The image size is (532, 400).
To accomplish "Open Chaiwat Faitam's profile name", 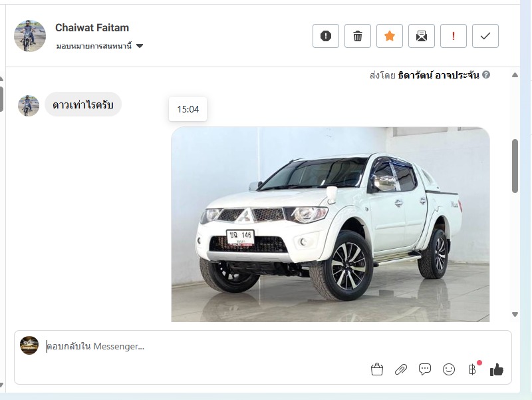I will tap(92, 27).
